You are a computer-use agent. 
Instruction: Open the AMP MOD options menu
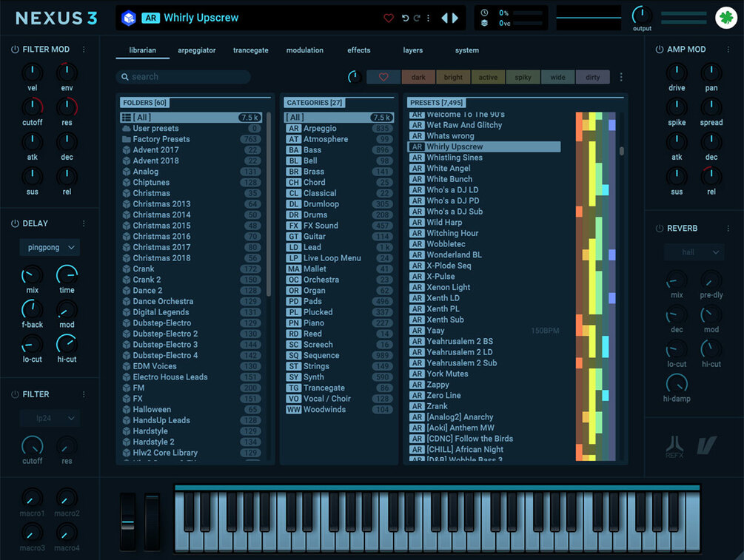point(728,50)
